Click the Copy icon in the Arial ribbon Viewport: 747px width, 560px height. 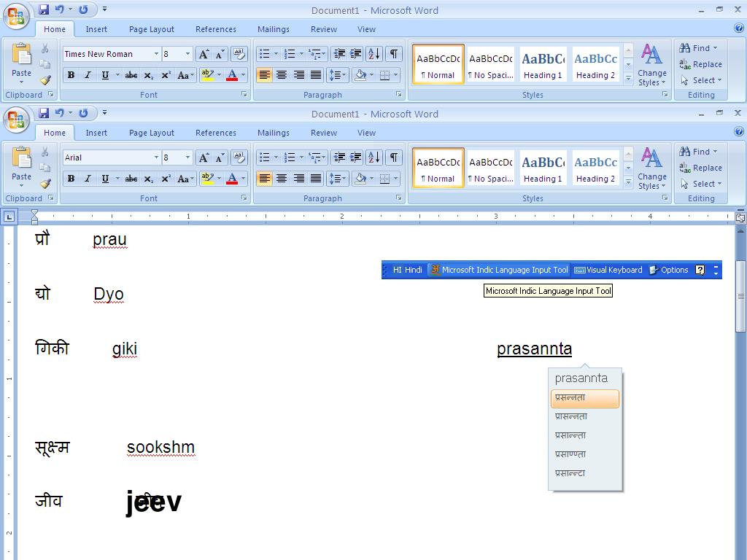(x=44, y=168)
